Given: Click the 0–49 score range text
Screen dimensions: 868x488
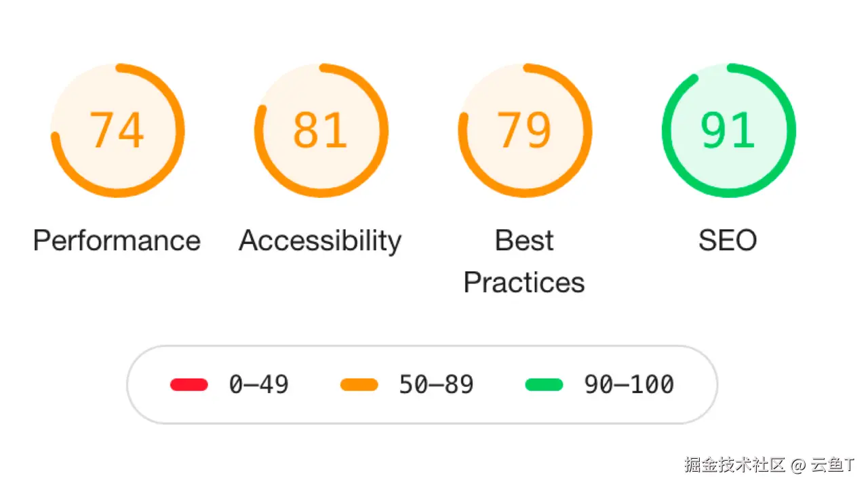Looking at the screenshot, I should pos(259,385).
